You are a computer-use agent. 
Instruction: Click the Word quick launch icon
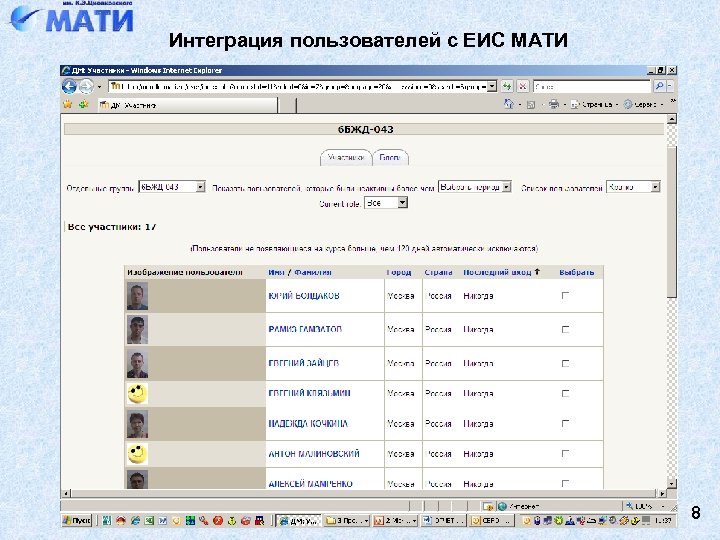pos(163,520)
